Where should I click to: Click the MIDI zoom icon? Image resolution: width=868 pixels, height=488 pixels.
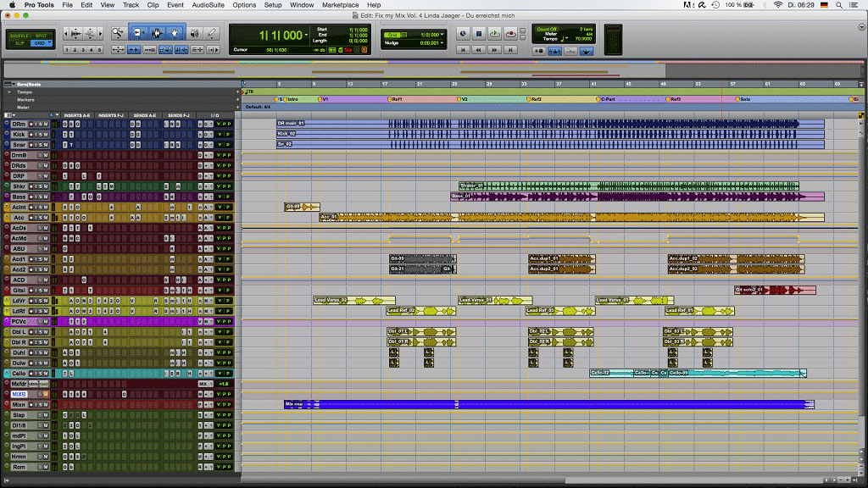point(90,33)
